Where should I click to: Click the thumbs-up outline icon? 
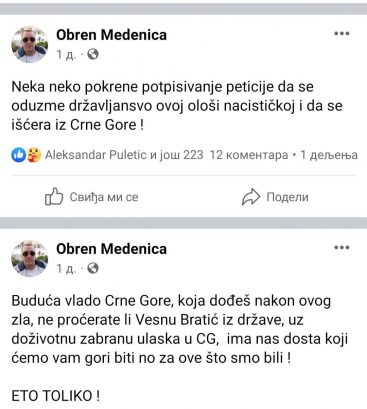(54, 197)
